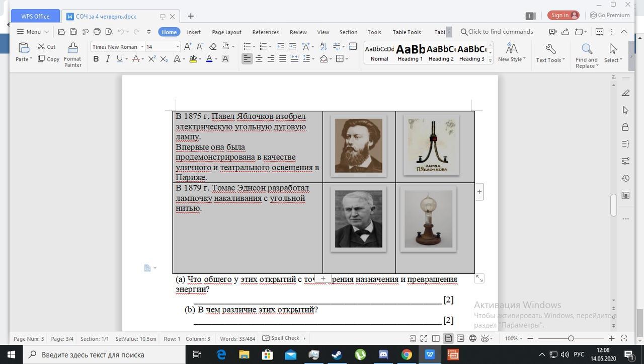644x364 pixels.
Task: Click the Save icon in quick toolbar
Action: (x=73, y=32)
